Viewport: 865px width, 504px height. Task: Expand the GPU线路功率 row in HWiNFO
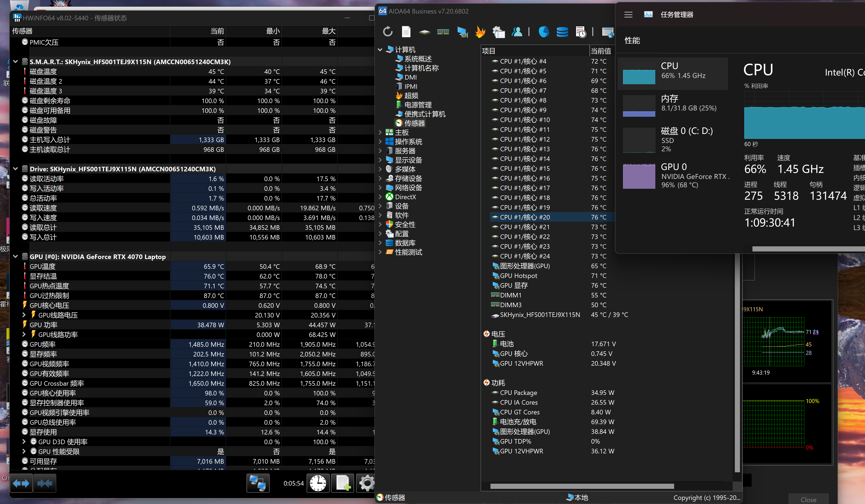(x=24, y=334)
